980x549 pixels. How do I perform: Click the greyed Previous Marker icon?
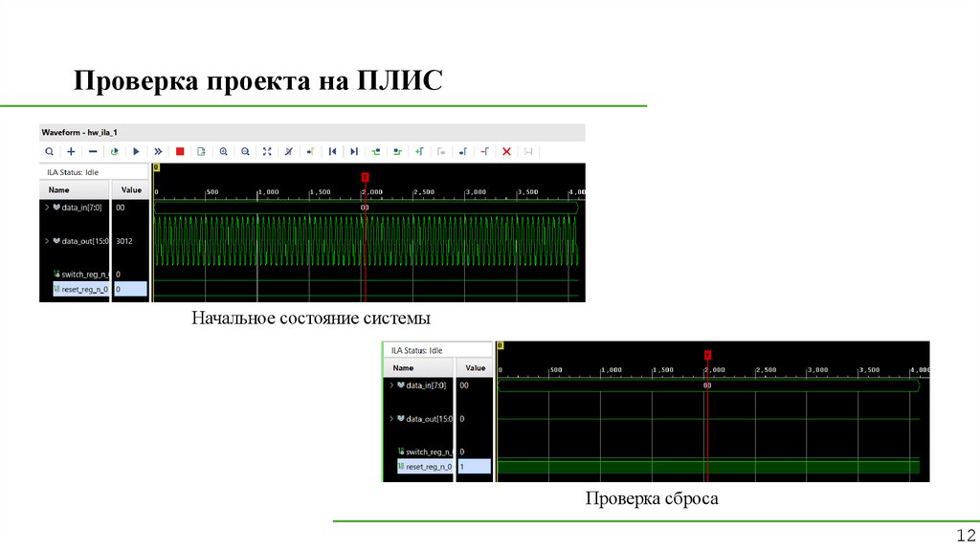tap(441, 151)
